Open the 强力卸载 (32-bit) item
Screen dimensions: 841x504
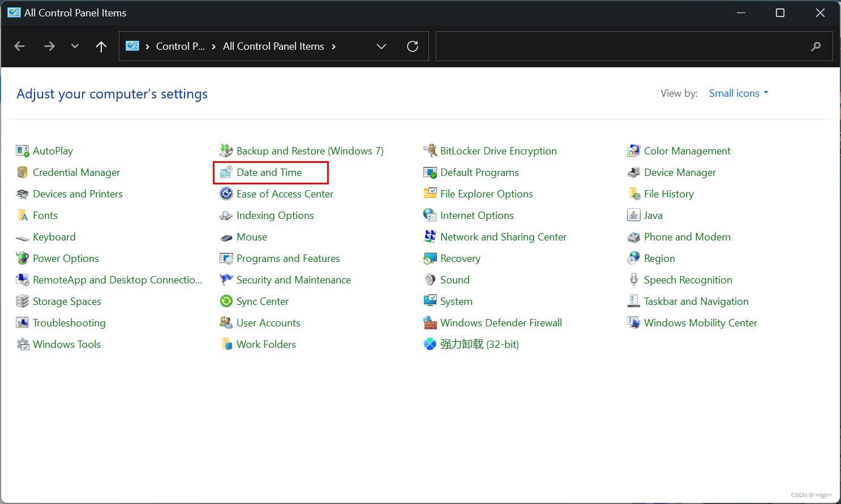coord(479,344)
